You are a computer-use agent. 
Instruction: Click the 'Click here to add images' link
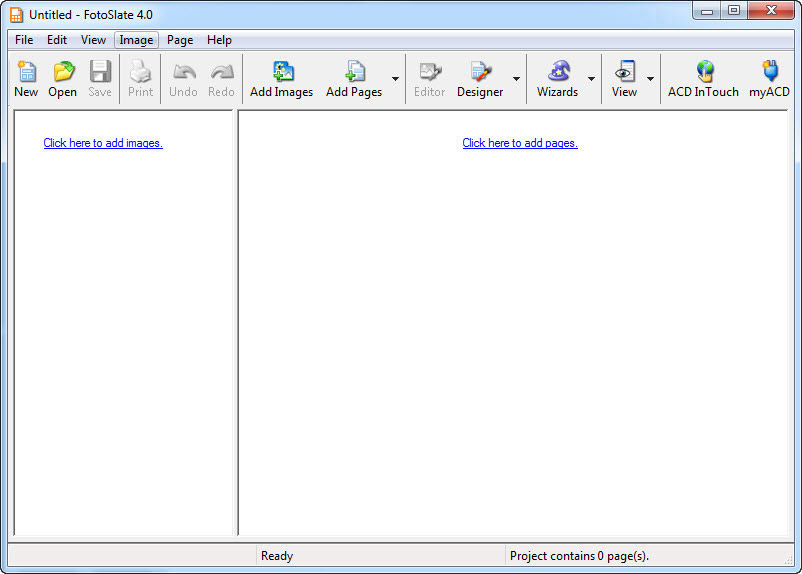(103, 143)
